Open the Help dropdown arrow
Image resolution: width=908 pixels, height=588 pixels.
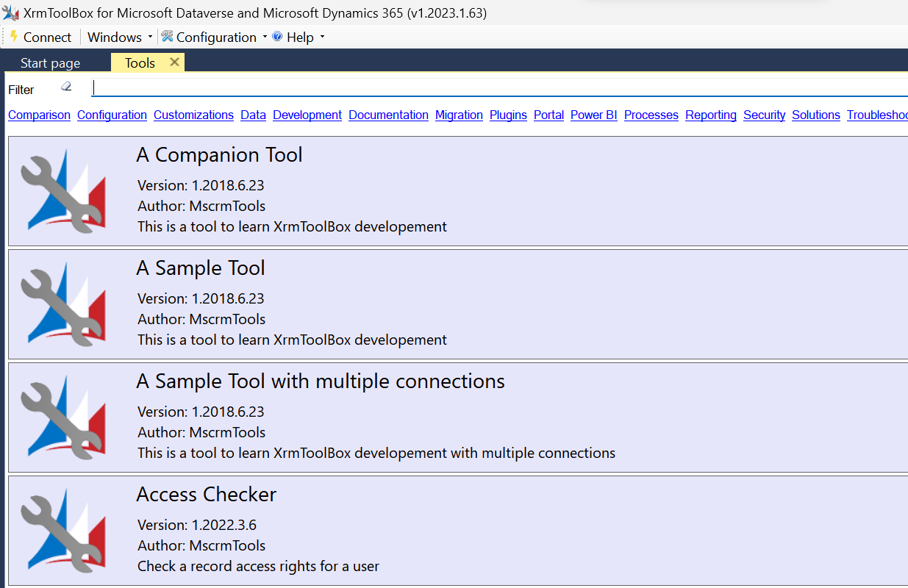pyautogui.click(x=321, y=37)
